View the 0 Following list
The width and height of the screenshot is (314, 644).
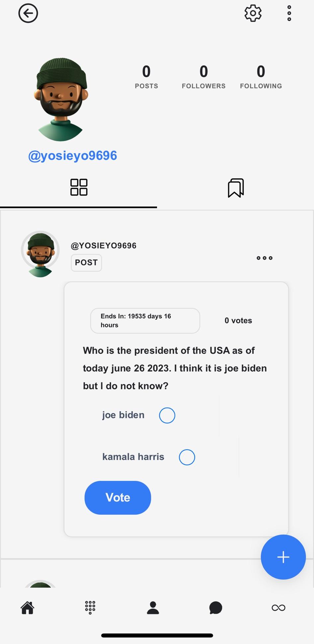click(x=261, y=77)
